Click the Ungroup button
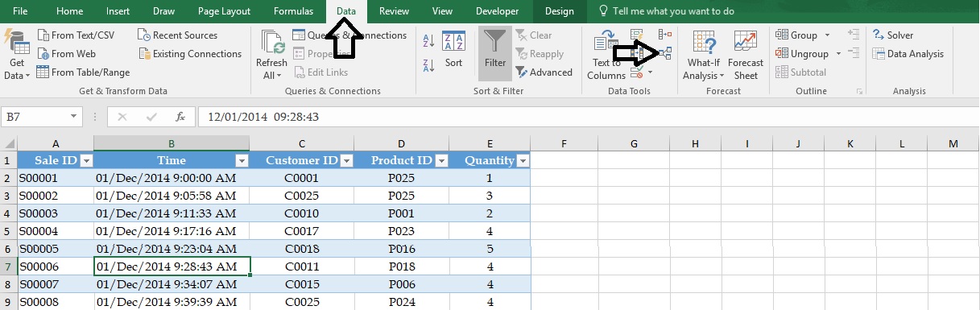 point(802,54)
